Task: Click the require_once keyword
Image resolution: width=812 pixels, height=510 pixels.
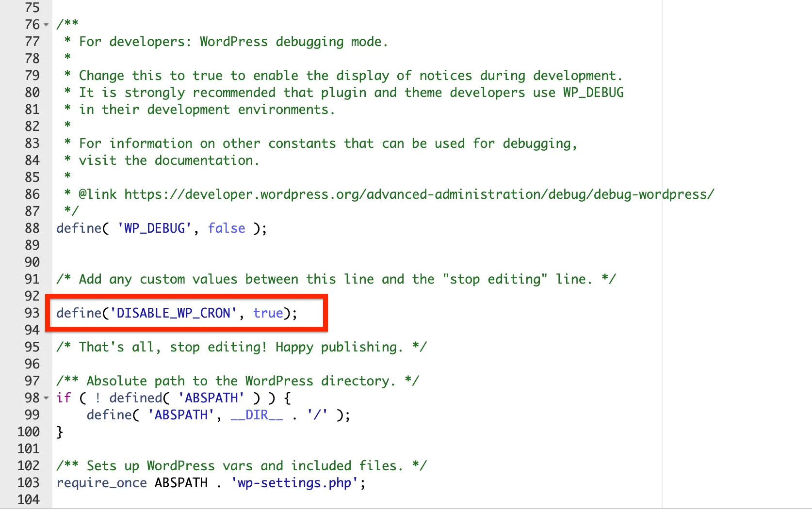Action: point(101,483)
